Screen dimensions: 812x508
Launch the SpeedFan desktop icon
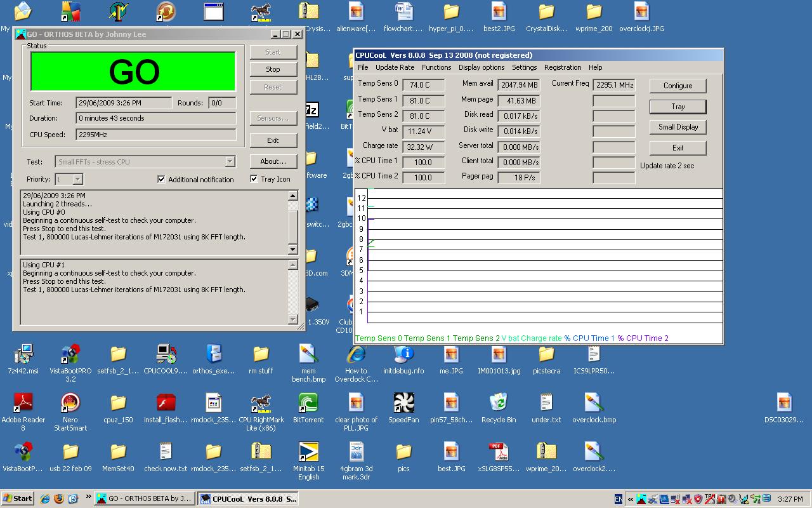coord(403,403)
